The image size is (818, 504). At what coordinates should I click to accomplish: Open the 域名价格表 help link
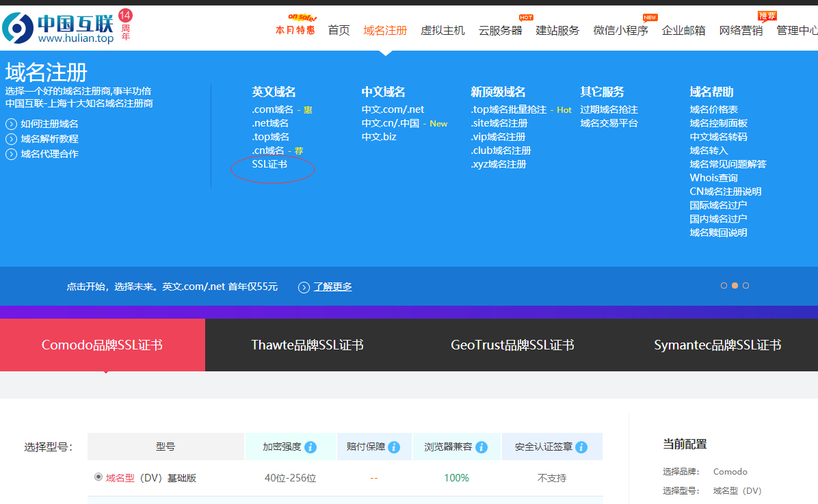coord(713,109)
